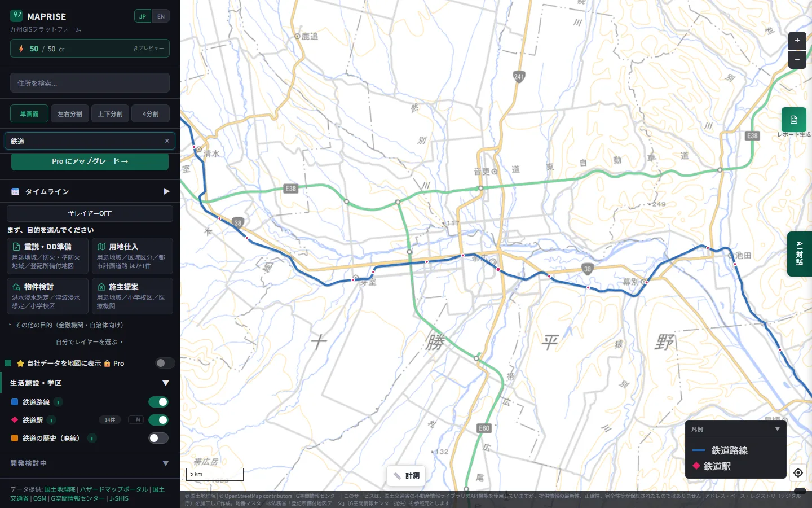Screen dimensions: 812x508
Task: Zoom in with the map plus button
Action: coord(797,41)
